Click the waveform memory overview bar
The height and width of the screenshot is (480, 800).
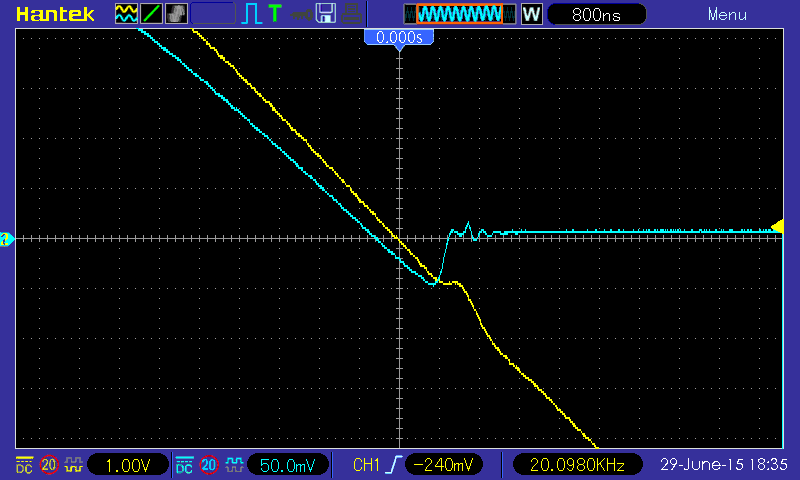460,14
